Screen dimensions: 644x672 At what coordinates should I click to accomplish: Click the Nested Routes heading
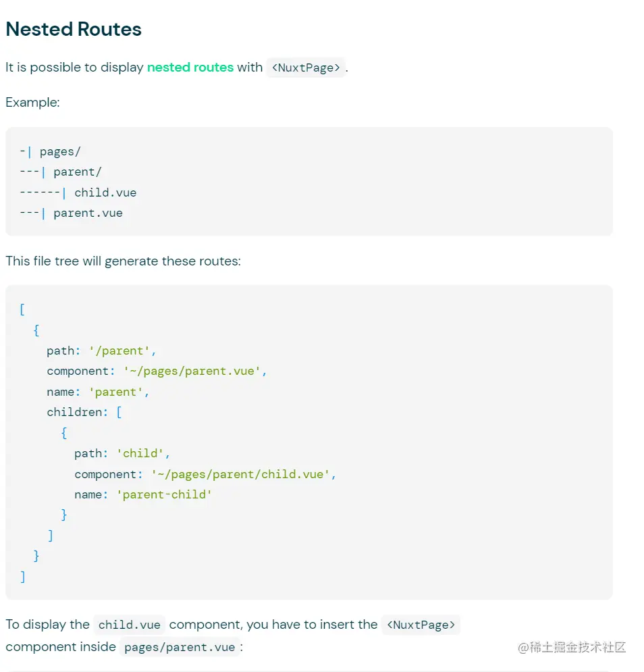coord(74,29)
